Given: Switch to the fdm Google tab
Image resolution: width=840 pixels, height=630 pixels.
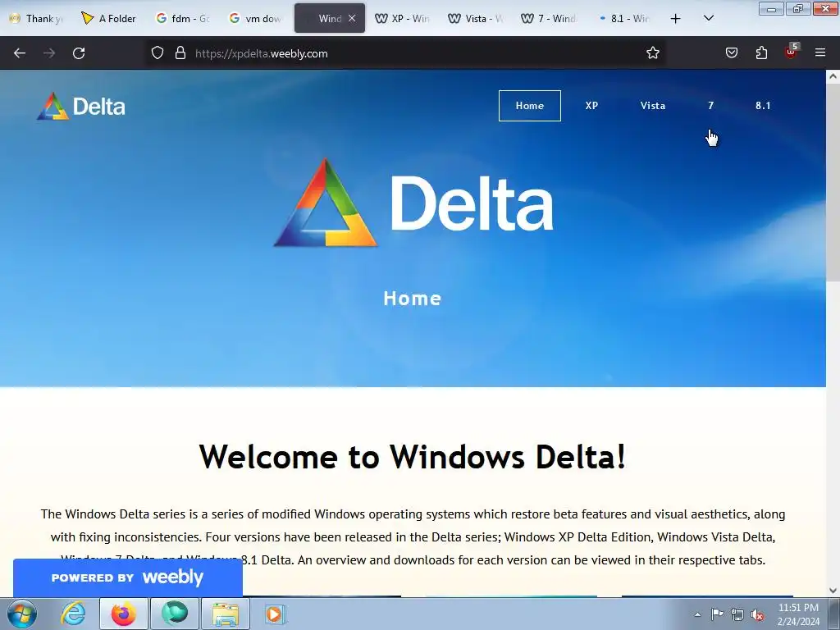Looking at the screenshot, I should pos(182,19).
